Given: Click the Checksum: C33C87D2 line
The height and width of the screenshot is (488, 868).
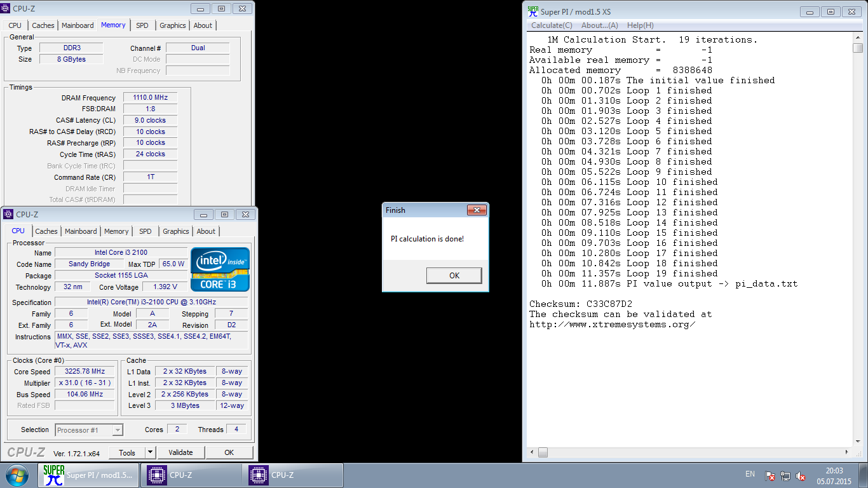Looking at the screenshot, I should pos(581,304).
